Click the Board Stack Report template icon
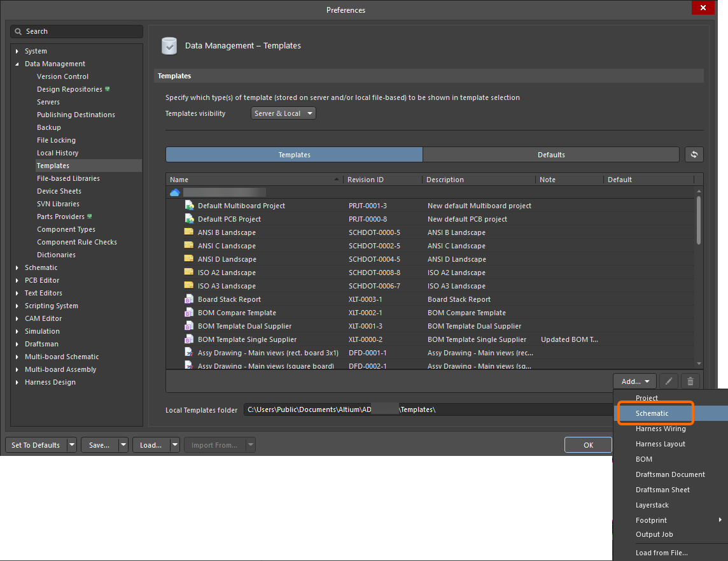Screen dimensions: 728x561 point(189,299)
